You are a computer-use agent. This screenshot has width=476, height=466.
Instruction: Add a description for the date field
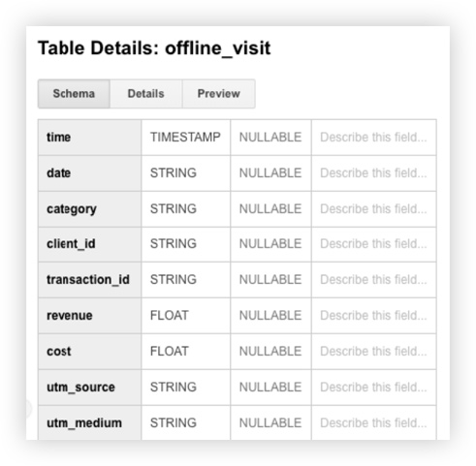point(373,173)
